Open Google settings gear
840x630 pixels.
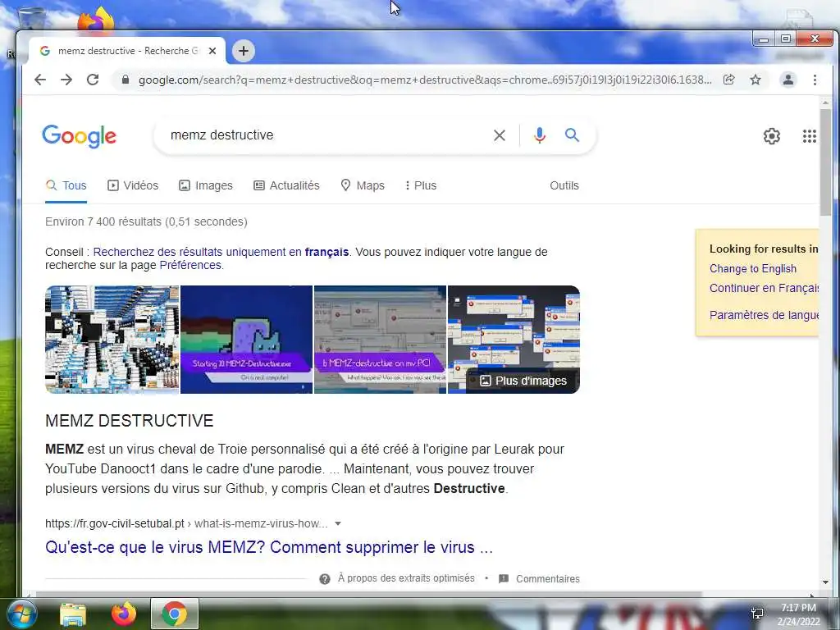tap(771, 136)
